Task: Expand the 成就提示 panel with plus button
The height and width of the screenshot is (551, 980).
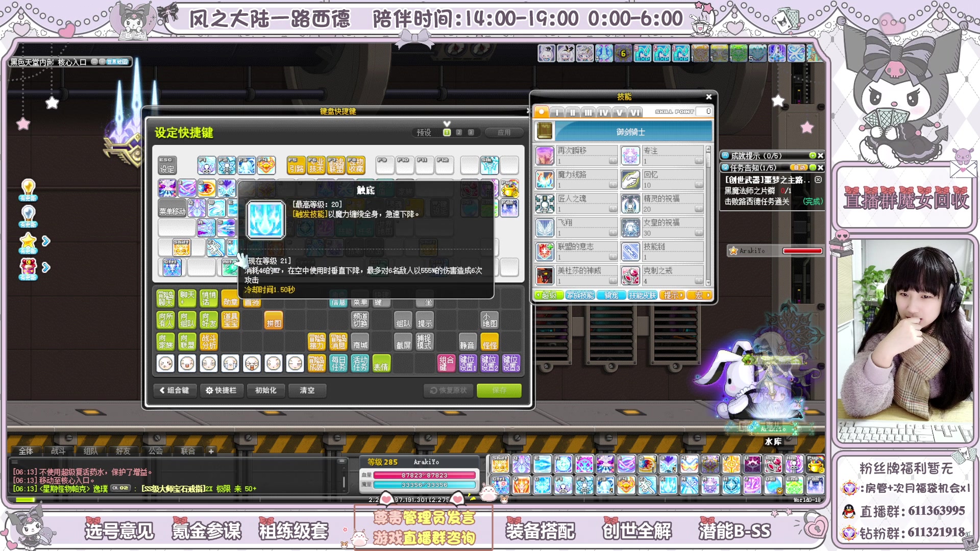Action: (x=813, y=156)
